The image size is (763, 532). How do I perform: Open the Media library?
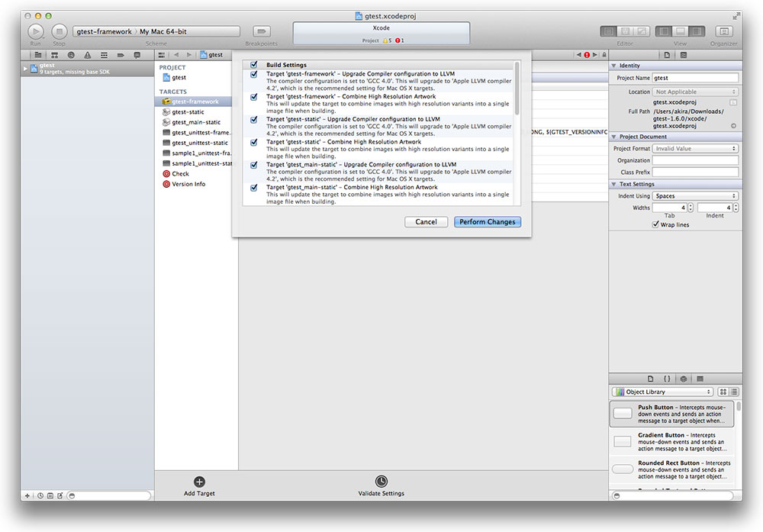pos(700,379)
